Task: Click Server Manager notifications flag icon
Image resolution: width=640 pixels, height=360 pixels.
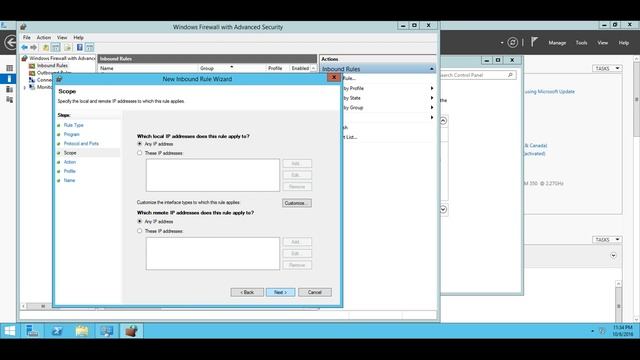Action: click(x=534, y=42)
